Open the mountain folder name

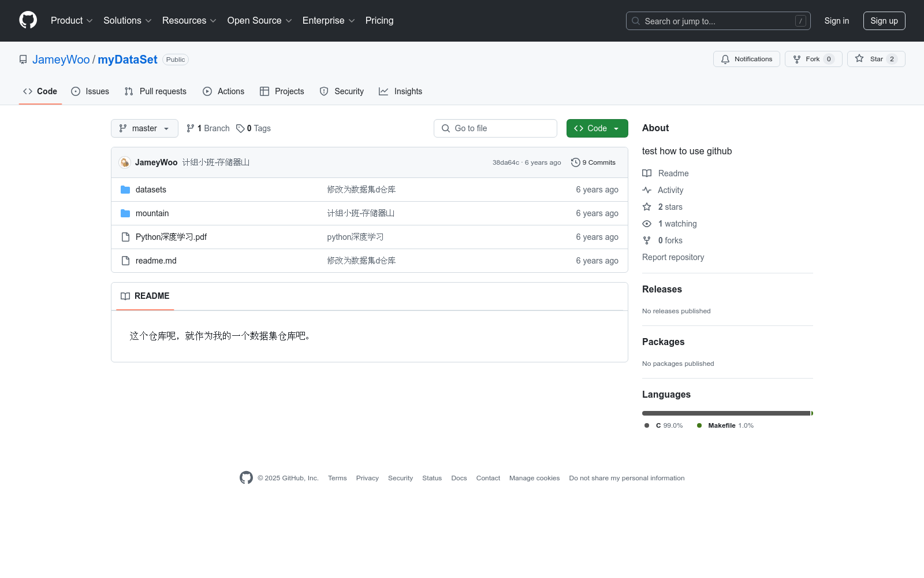pyautogui.click(x=152, y=213)
